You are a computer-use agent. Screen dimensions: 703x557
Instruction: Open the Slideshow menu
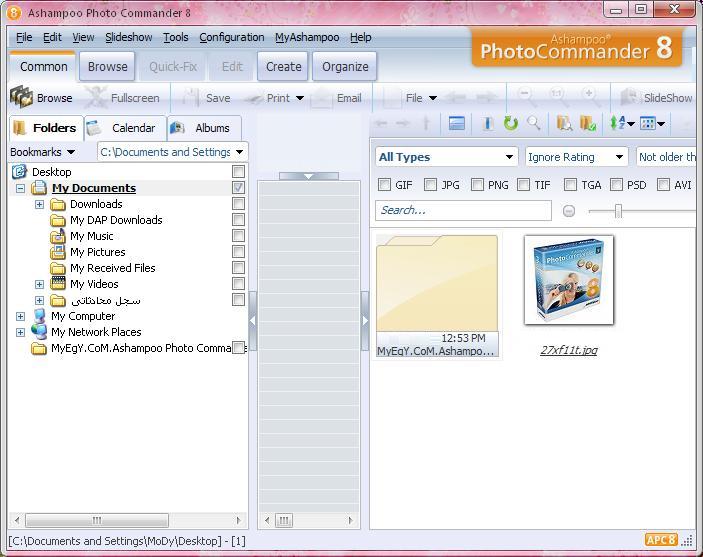129,37
